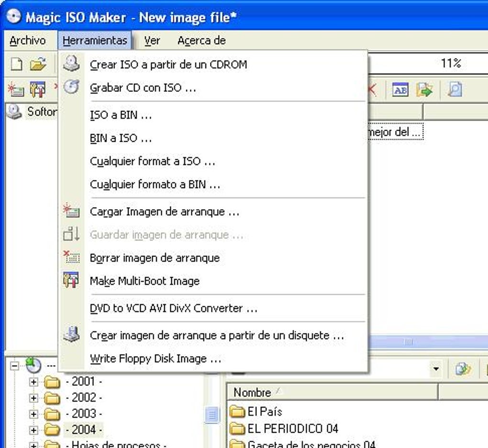The width and height of the screenshot is (488, 448).
Task: Expand the - 2002 - folder node
Action: [x=33, y=398]
